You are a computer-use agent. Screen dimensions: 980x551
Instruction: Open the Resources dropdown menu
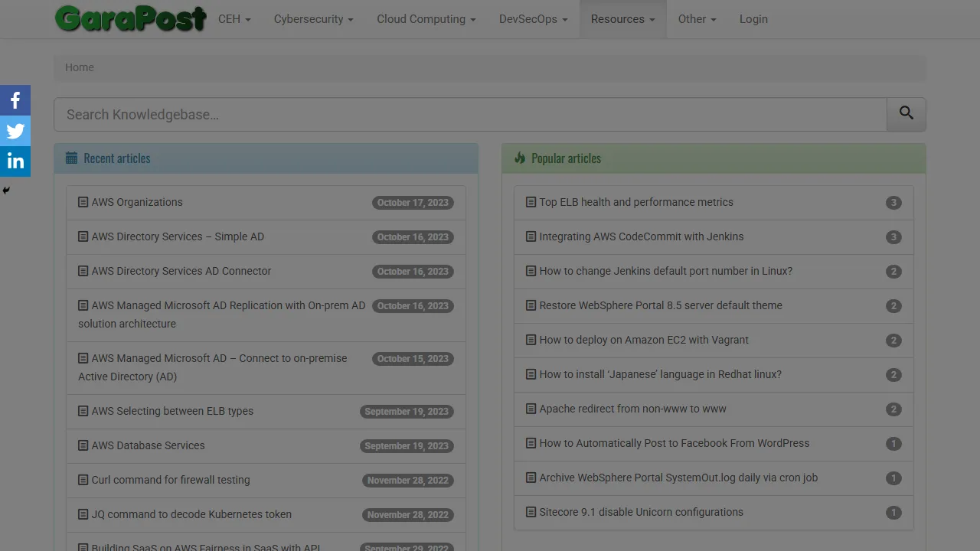coord(622,19)
